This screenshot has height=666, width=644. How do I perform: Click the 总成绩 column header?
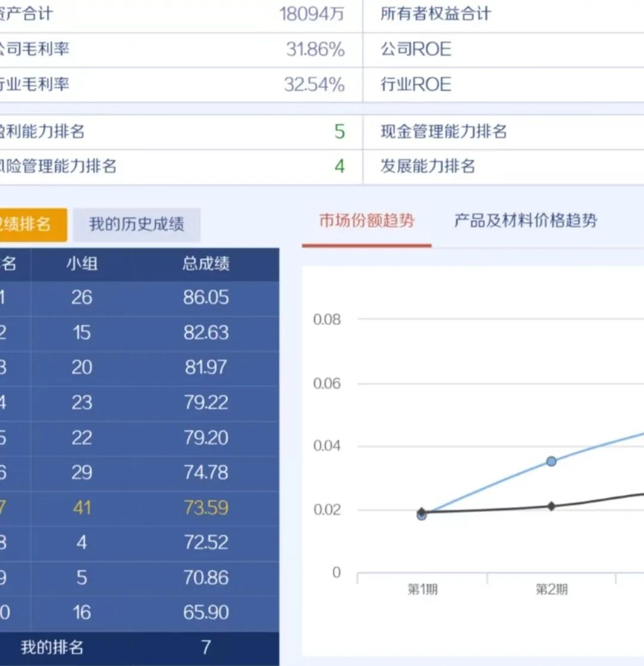point(206,264)
